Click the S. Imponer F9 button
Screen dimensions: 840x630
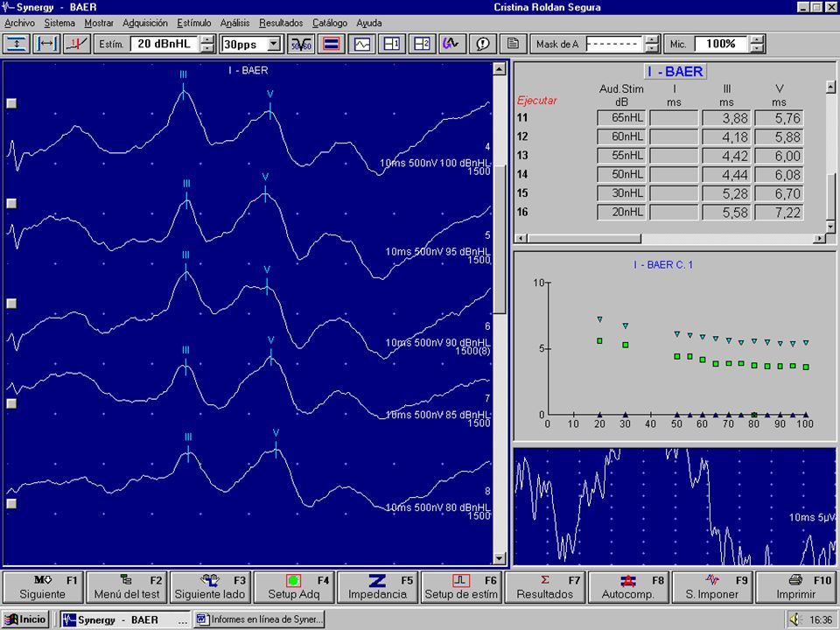[712, 587]
